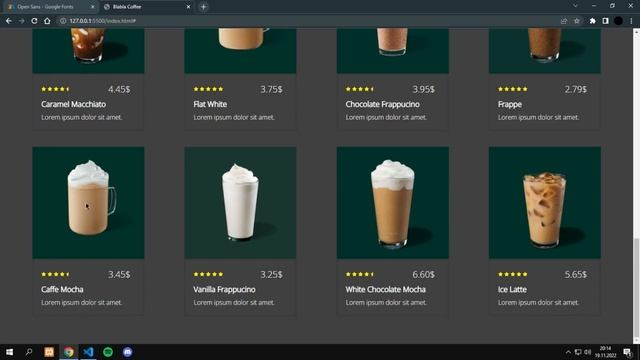This screenshot has height=360, width=640.
Task: Click the Ice Latte star rating
Action: click(513, 274)
